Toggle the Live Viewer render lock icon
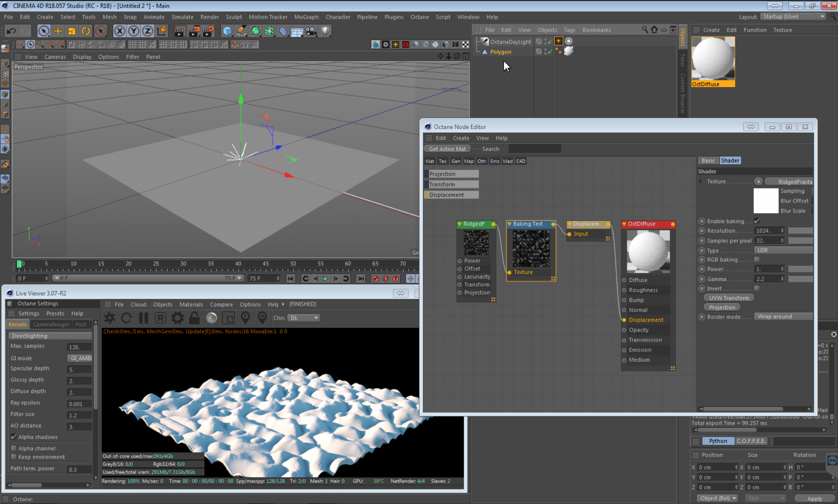Viewport: 838px width, 504px height. [194, 318]
